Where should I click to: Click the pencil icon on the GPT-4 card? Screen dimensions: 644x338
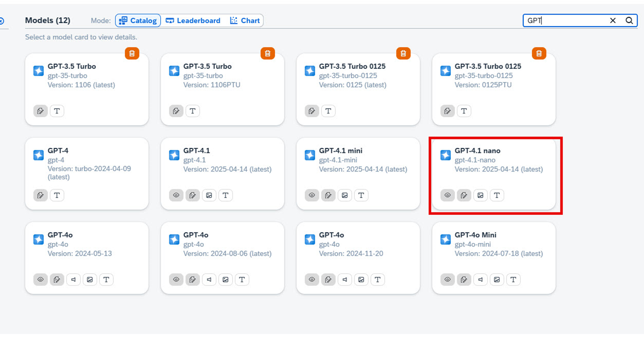coord(40,195)
